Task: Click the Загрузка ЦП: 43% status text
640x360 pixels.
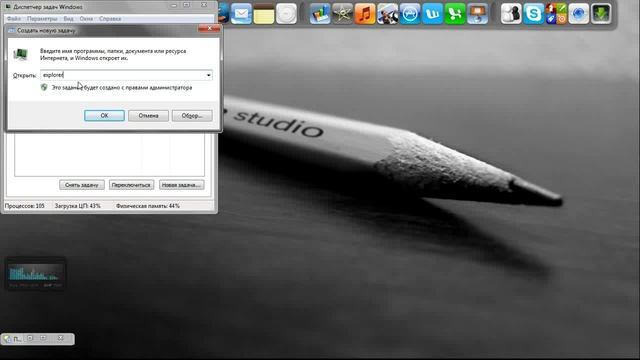Action: [x=78, y=206]
